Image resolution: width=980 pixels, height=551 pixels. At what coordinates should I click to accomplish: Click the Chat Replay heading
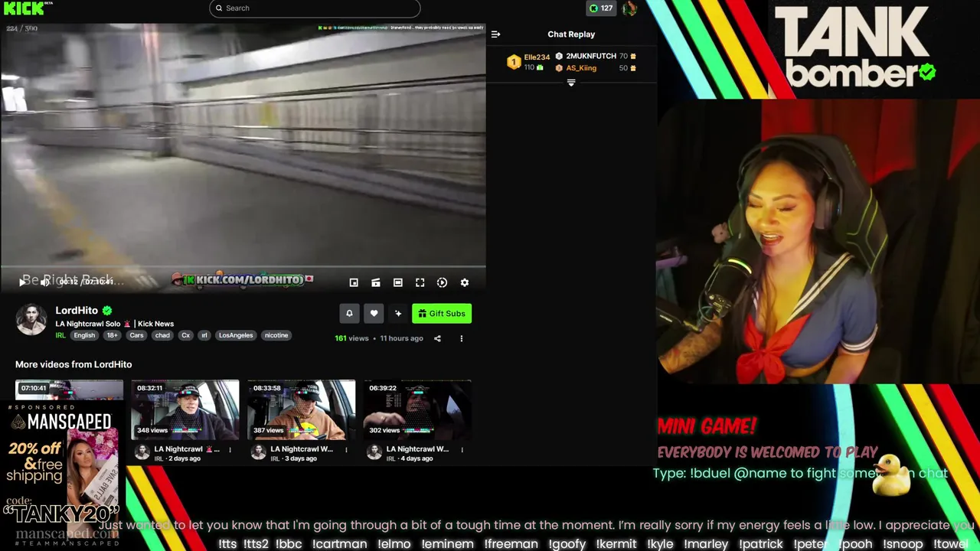tap(571, 34)
